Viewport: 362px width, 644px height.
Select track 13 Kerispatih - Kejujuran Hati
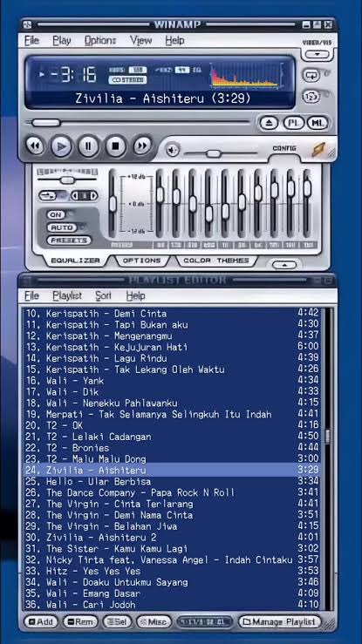tap(171, 348)
